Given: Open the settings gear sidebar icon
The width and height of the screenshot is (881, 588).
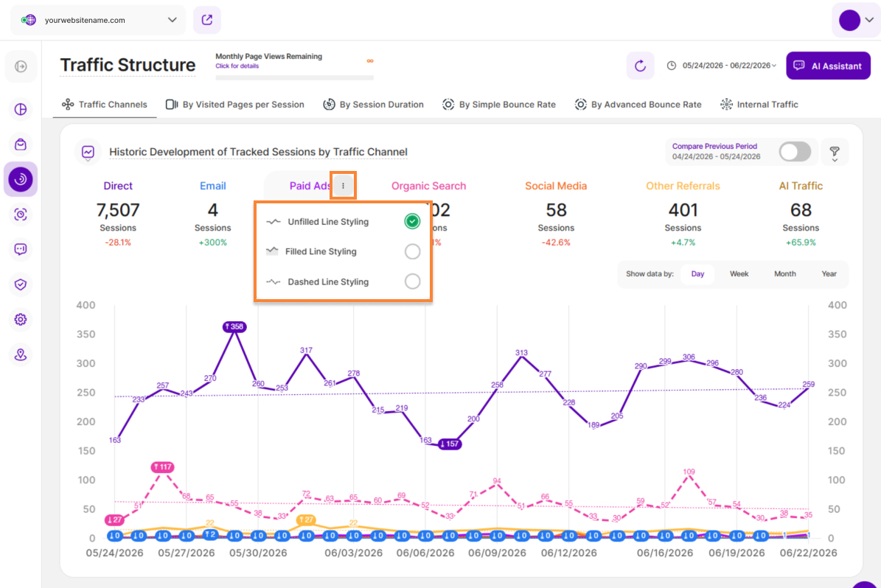Looking at the screenshot, I should coord(21,320).
